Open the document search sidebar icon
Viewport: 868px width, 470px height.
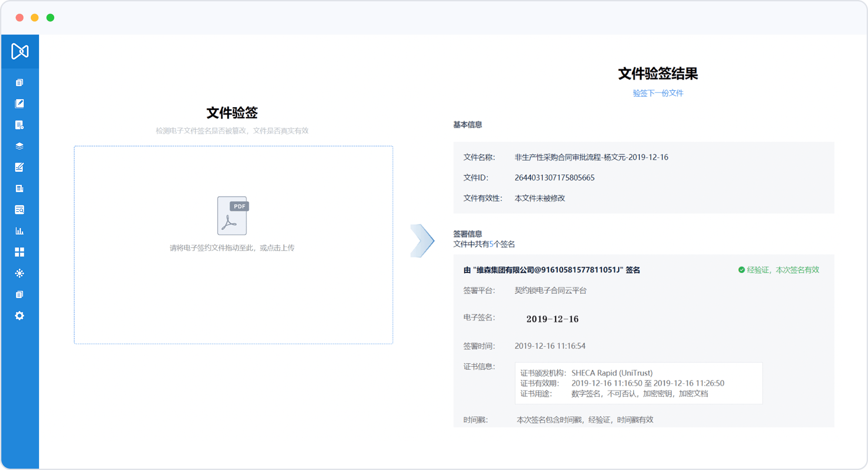tap(20, 210)
